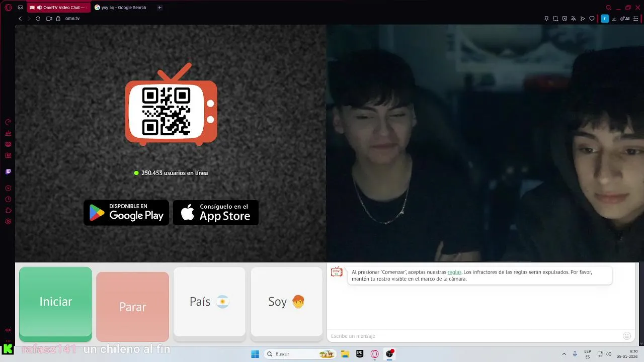The image size is (644, 362).
Task: Open the App Store download badge
Action: 216,213
